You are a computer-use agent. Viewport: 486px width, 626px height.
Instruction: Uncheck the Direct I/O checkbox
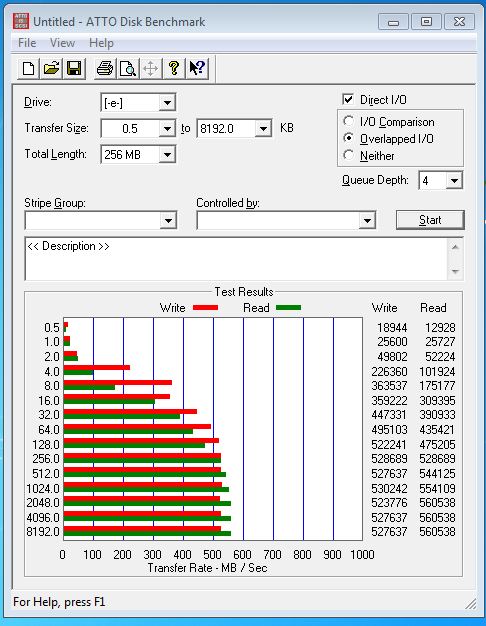348,99
